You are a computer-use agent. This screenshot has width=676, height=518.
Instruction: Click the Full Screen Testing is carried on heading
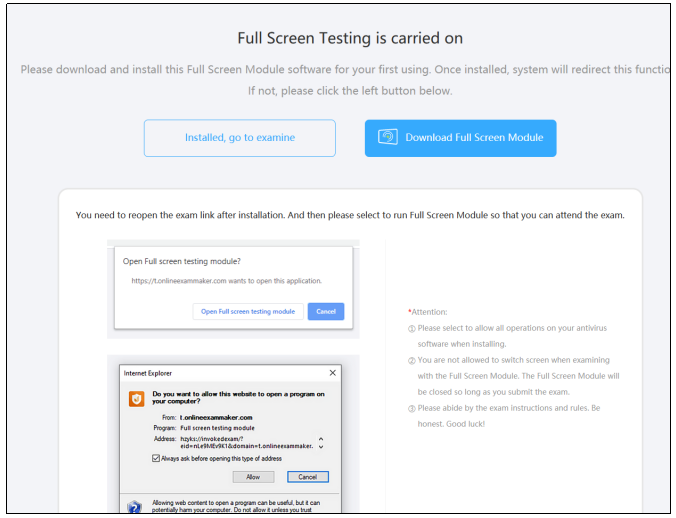tap(350, 38)
